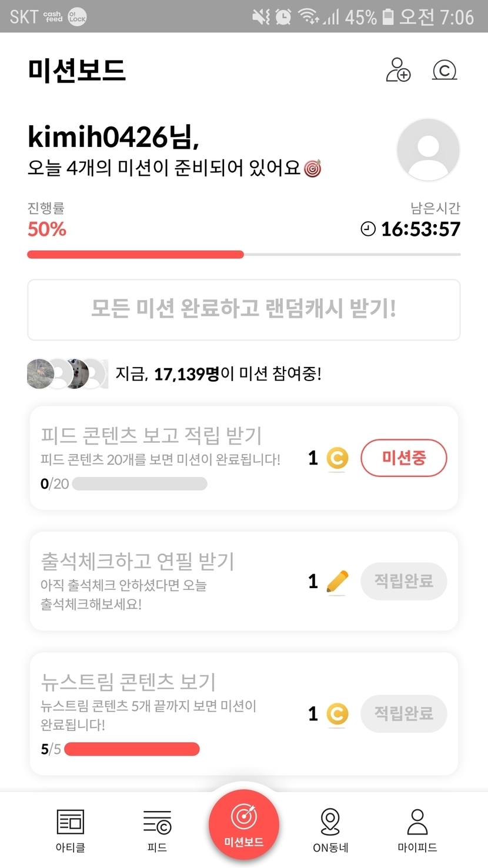Tap 적립완료 button for 뉴스트림 mission
Viewport: 488px width, 868px height.
pyautogui.click(x=403, y=713)
